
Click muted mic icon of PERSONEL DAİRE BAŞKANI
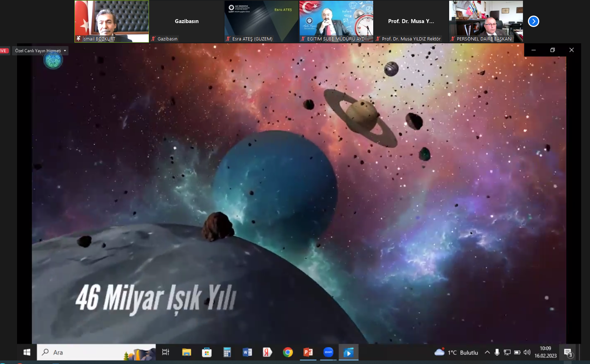[453, 39]
